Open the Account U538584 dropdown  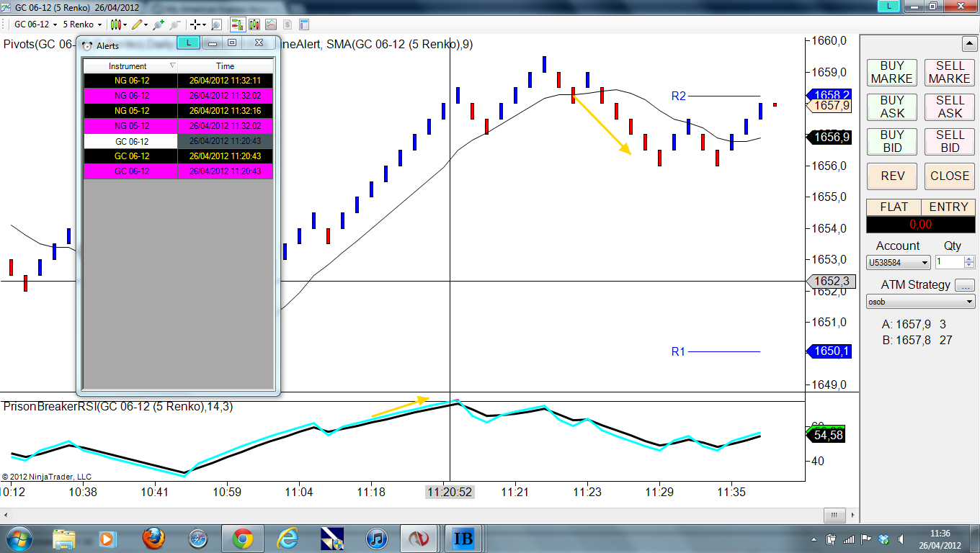[899, 263]
